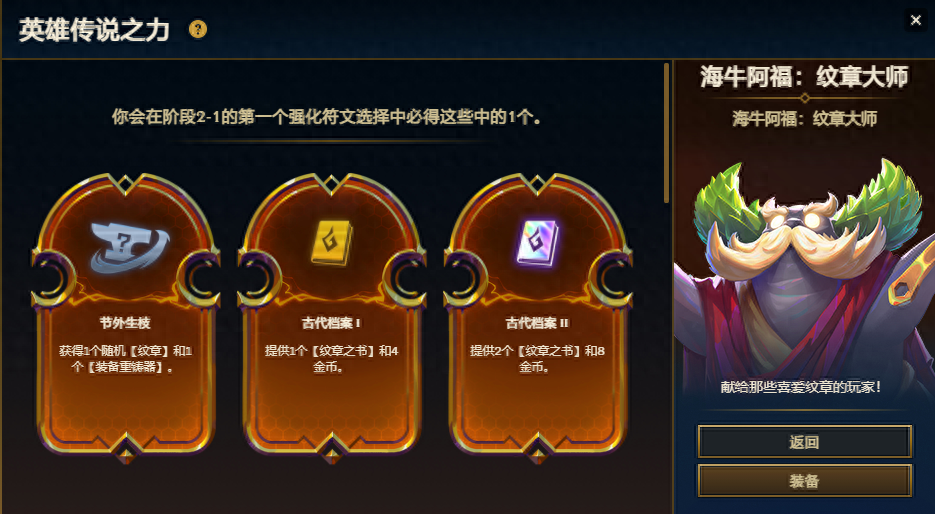Click the 英雄传说之力 header title
The image size is (935, 514).
click(94, 29)
